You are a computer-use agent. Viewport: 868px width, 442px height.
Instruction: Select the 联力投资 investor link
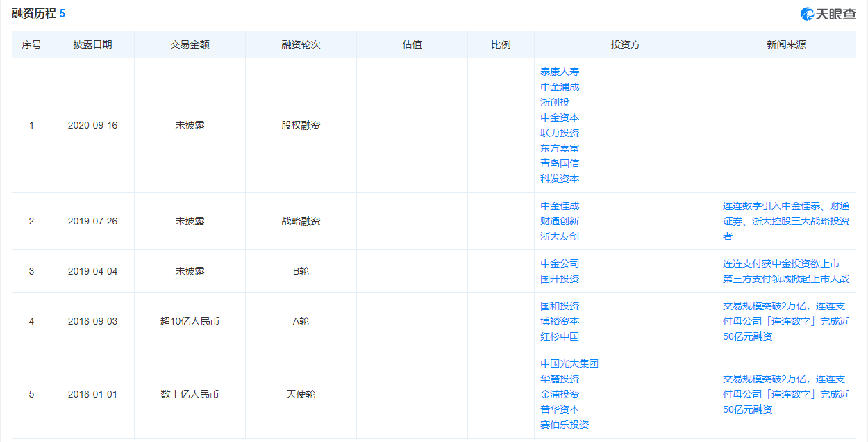pos(560,133)
